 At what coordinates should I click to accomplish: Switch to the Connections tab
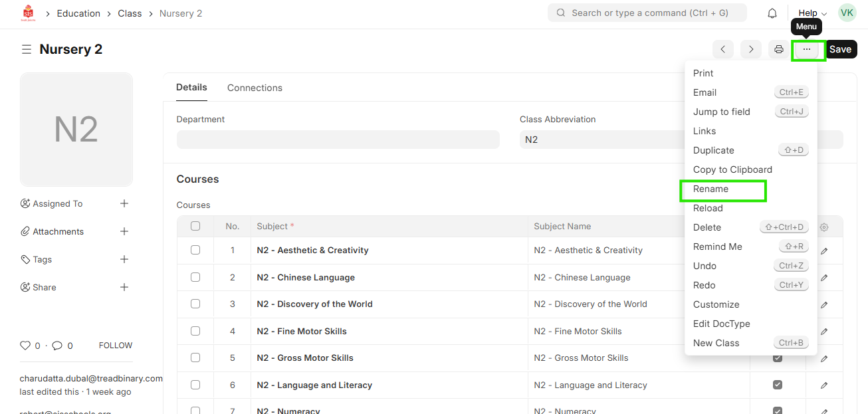click(255, 88)
